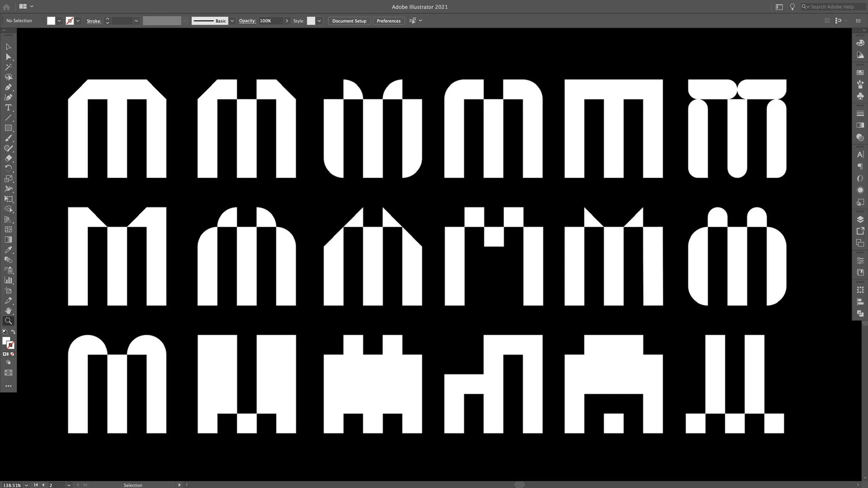Expand the Opacity arrow
Image resolution: width=868 pixels, height=488 pixels.
[x=287, y=21]
